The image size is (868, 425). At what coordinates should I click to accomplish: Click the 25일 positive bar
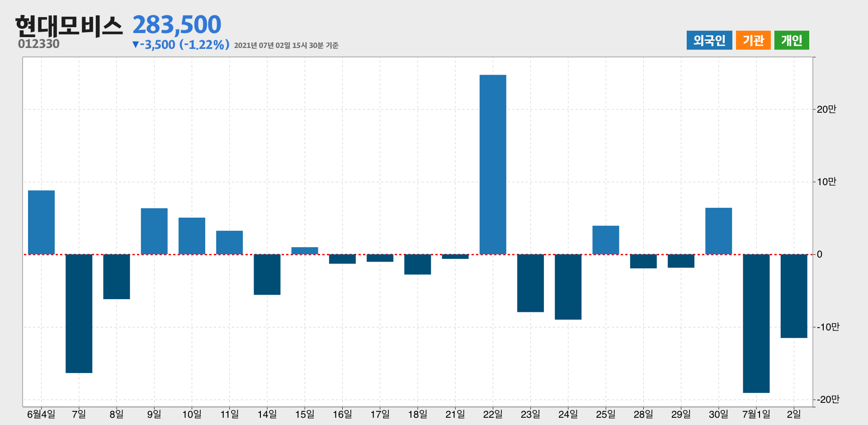[x=606, y=240]
